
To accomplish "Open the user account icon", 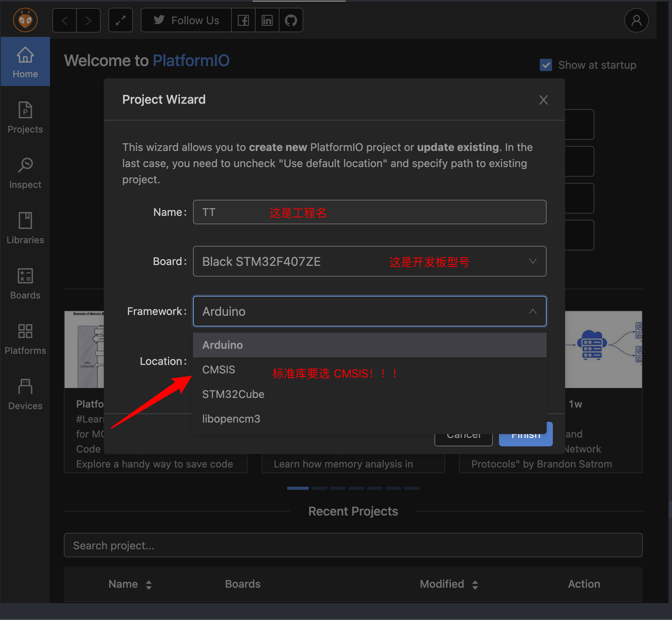I will pos(636,20).
